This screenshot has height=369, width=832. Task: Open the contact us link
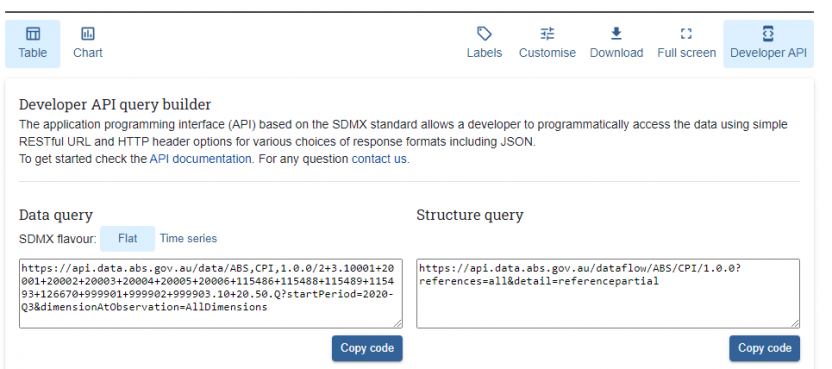pyautogui.click(x=379, y=159)
